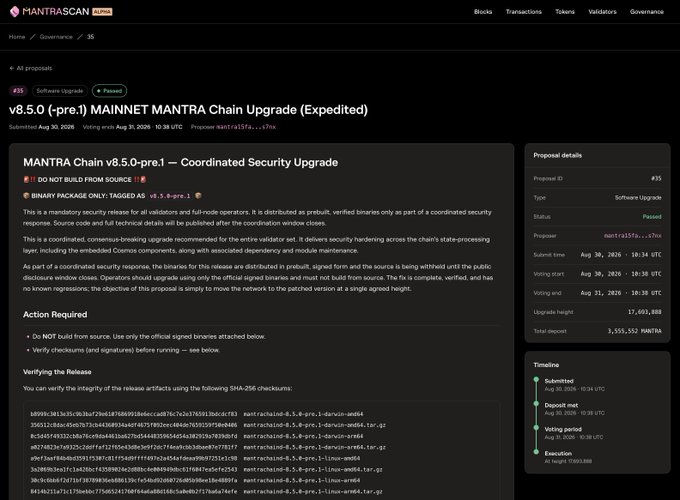Viewport: 680px width, 500px height.
Task: Click the MantraScan logo icon
Action: click(x=14, y=12)
